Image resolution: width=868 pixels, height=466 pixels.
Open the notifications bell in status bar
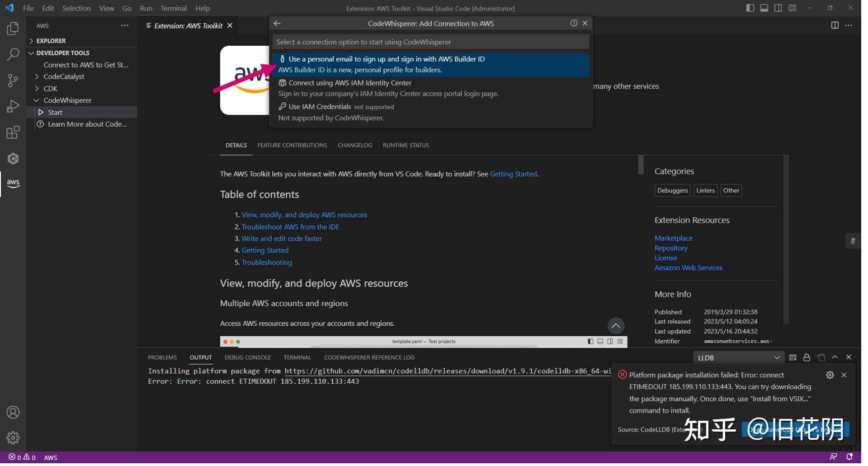coord(849,457)
